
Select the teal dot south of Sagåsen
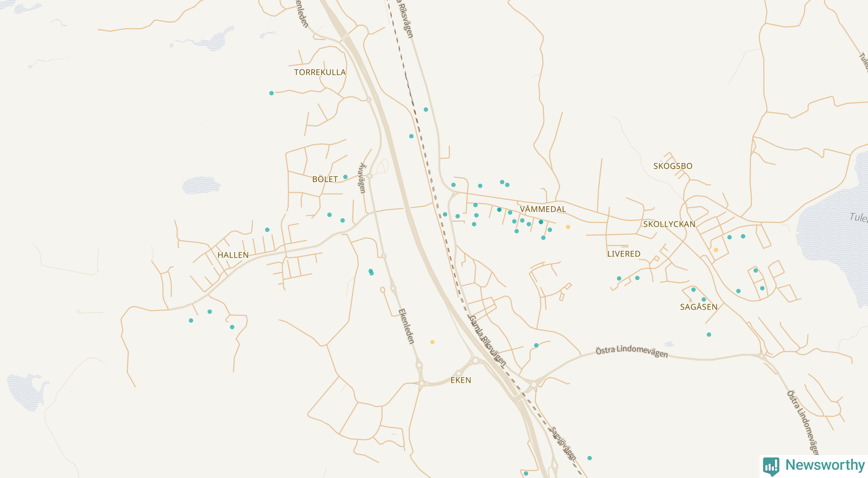pos(709,335)
